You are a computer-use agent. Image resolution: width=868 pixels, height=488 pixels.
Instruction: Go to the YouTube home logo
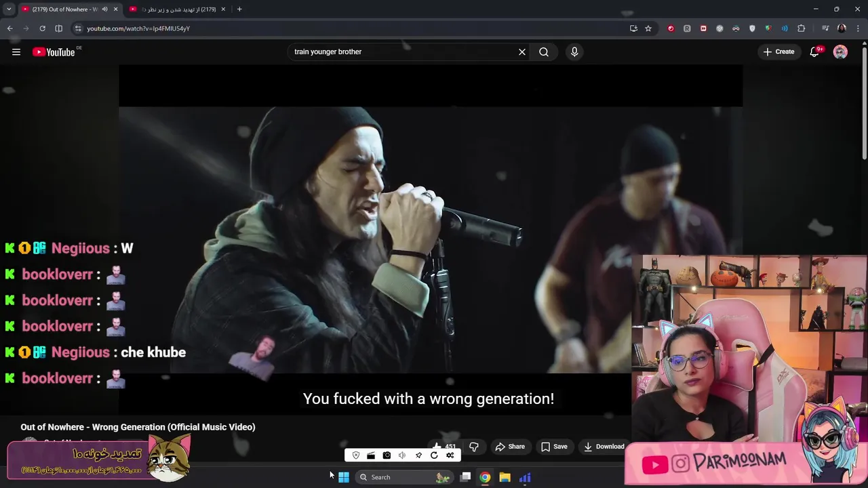[54, 52]
